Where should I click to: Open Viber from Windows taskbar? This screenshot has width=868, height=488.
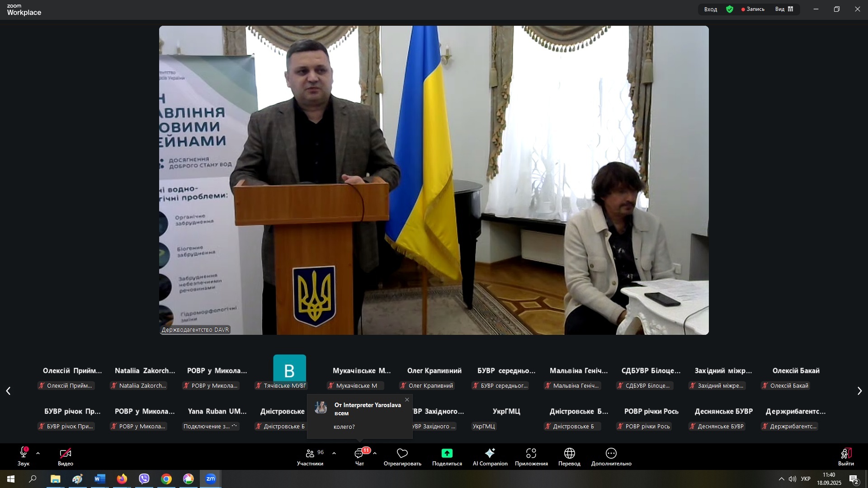(144, 479)
